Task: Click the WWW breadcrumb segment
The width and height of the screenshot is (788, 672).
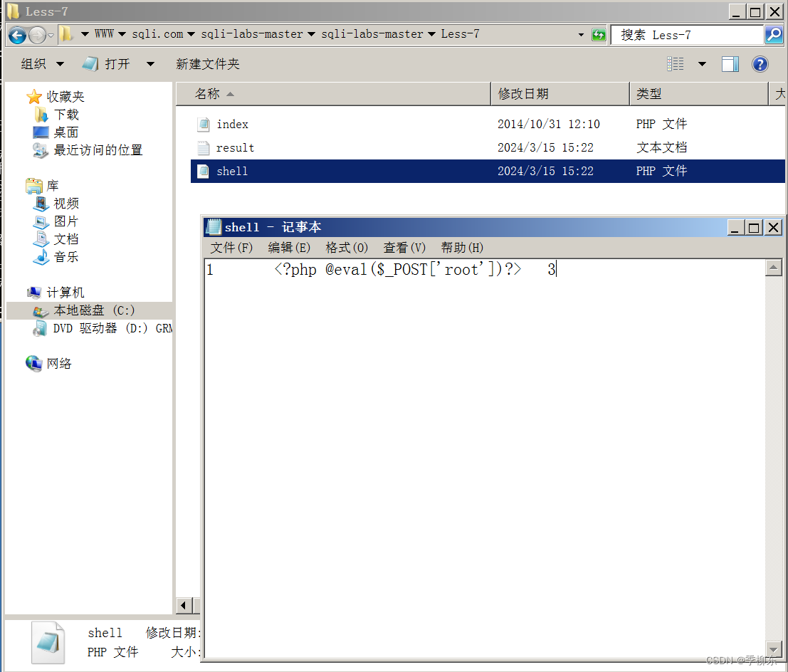Action: [x=104, y=33]
